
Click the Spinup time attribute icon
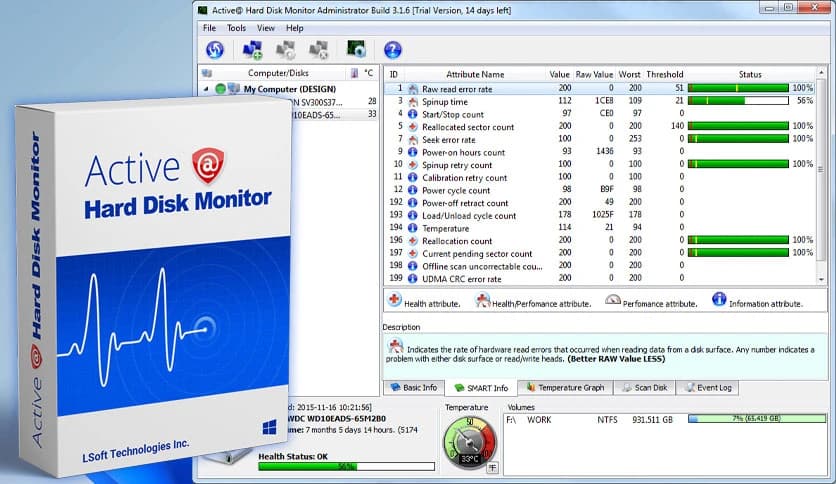tap(413, 102)
